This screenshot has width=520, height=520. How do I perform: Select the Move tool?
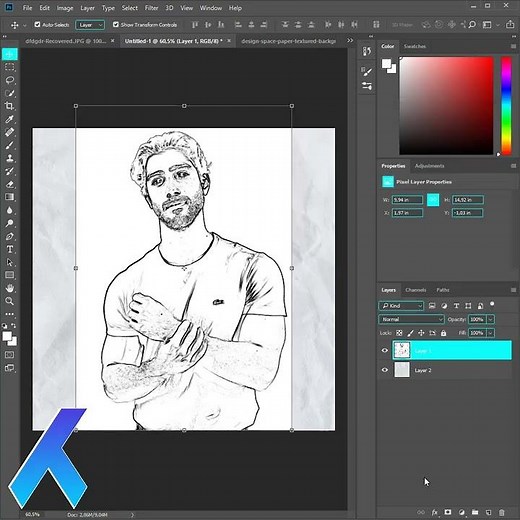click(x=10, y=54)
